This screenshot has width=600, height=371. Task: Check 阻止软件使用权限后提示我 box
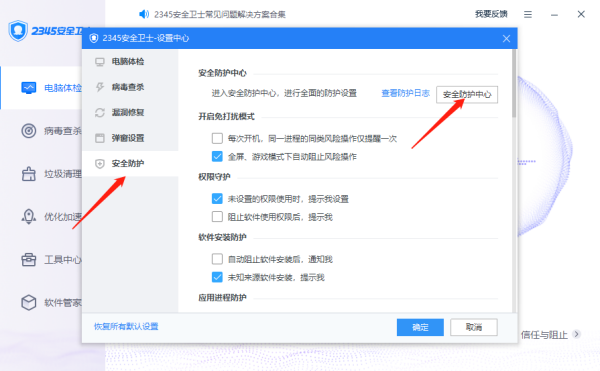point(217,217)
